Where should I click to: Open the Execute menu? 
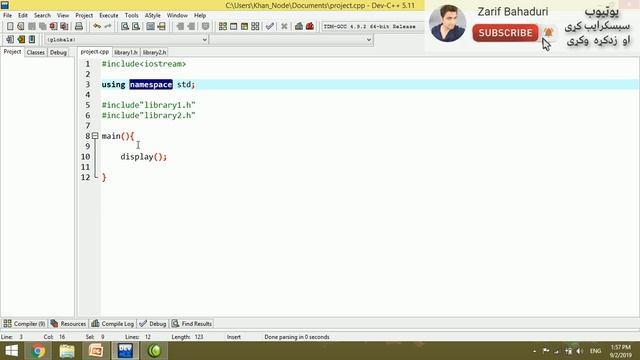point(109,15)
